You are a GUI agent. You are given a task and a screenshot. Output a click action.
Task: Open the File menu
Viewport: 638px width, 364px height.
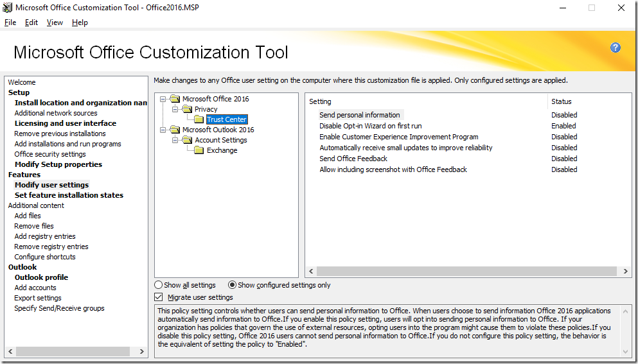pos(10,22)
